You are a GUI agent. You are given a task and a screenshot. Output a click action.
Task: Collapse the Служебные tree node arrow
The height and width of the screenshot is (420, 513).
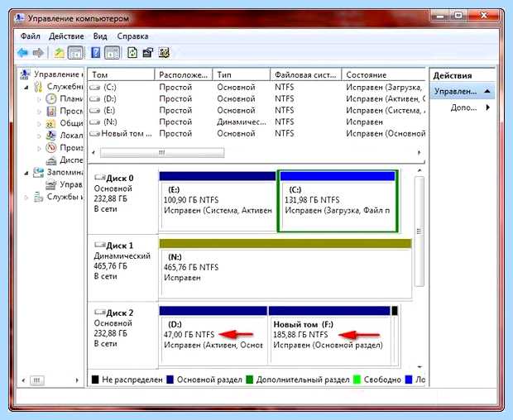point(26,88)
